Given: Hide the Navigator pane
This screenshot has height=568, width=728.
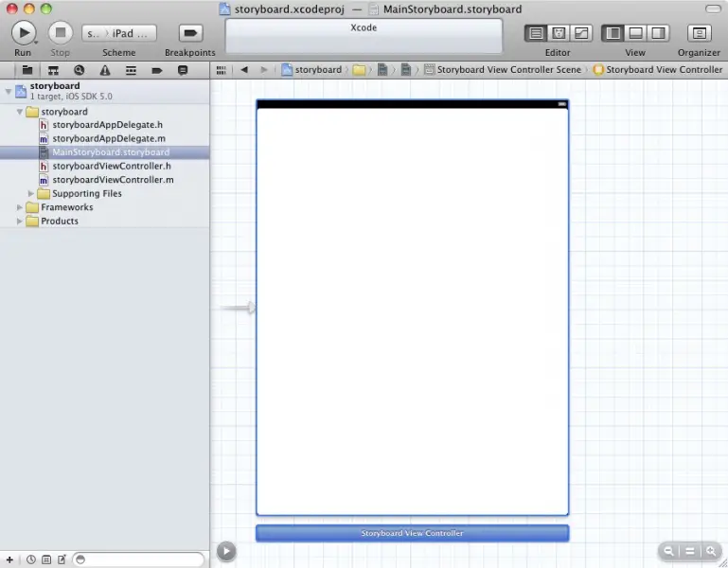Looking at the screenshot, I should 613,33.
